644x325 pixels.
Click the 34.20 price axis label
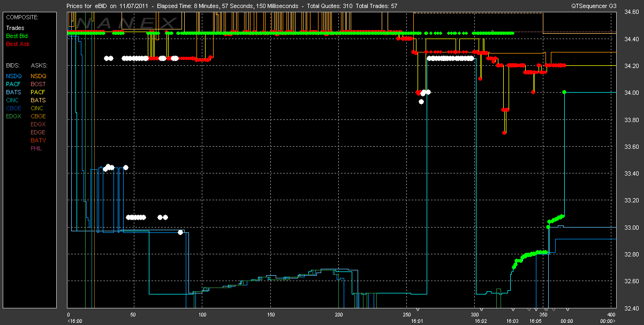[632, 66]
